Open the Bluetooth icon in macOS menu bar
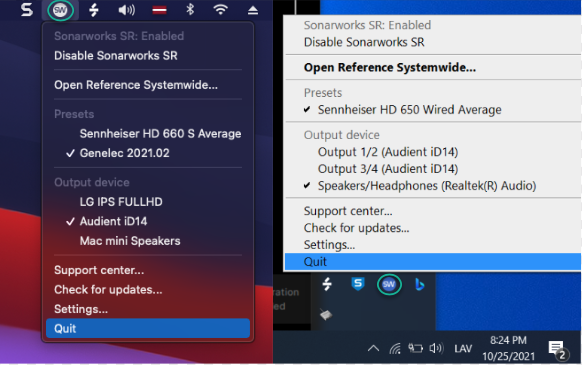582x365 pixels. point(190,10)
